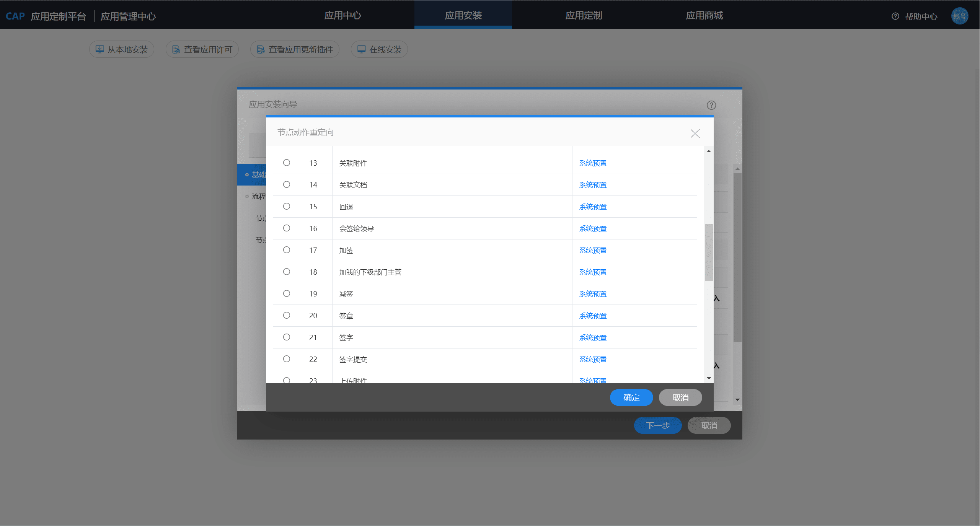Switch to the 应用中心 tab
This screenshot has height=526, width=980.
342,15
